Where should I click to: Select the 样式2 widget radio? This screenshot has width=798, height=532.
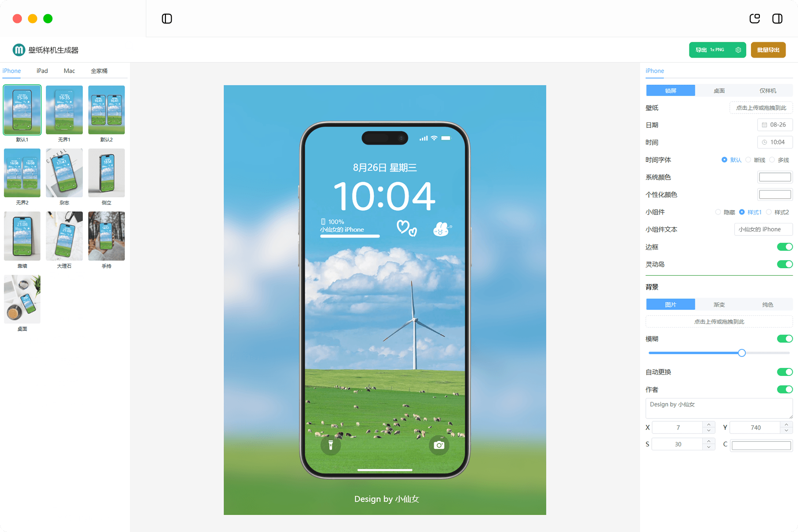click(769, 212)
